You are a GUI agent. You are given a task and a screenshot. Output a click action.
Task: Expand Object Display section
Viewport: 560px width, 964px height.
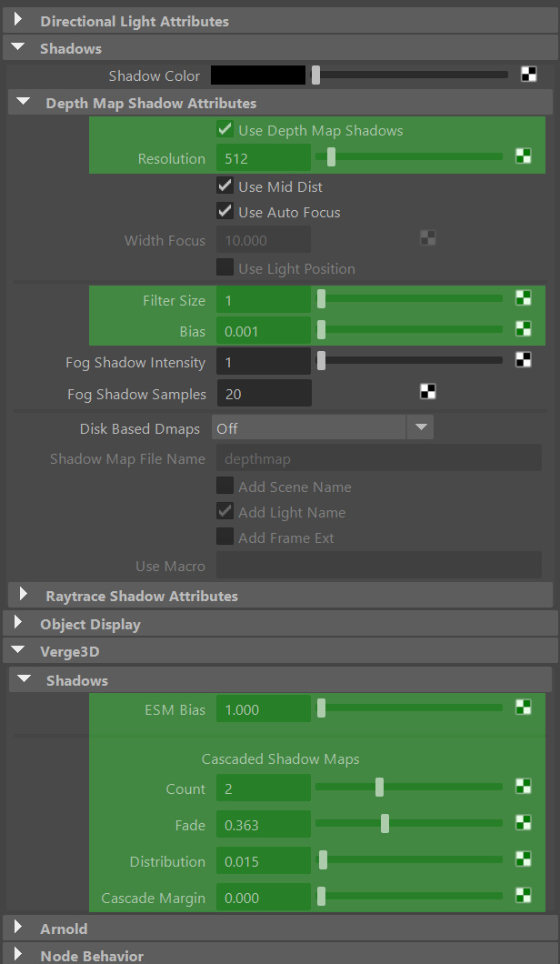point(18,623)
